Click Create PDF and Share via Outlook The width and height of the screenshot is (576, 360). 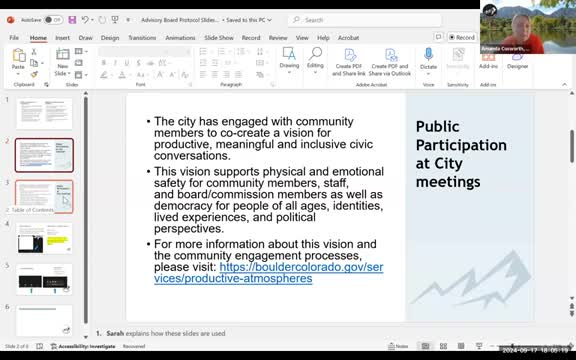pos(390,62)
